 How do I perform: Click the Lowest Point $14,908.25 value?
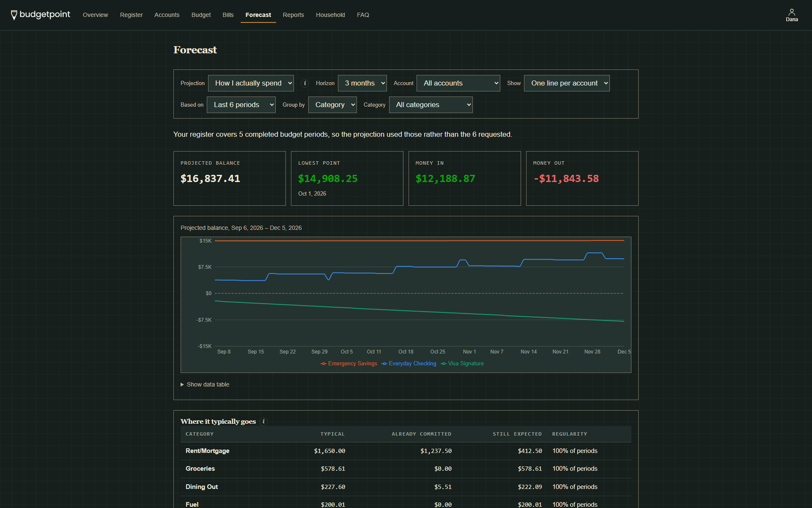coord(328,179)
